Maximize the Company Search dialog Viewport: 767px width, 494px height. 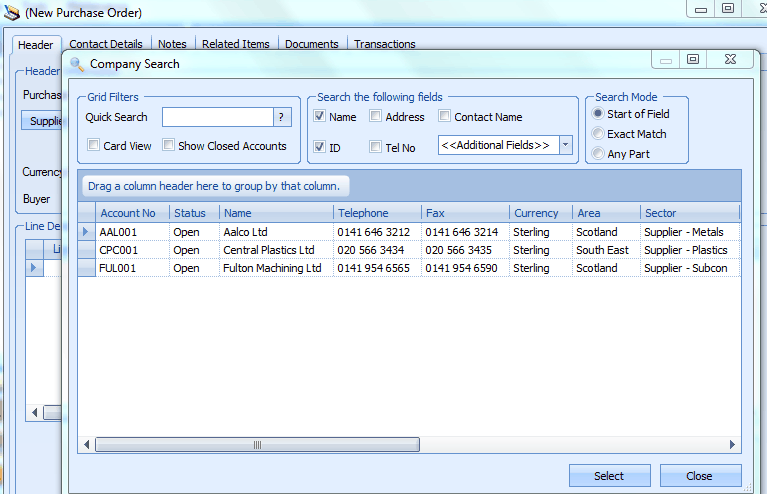point(692,60)
